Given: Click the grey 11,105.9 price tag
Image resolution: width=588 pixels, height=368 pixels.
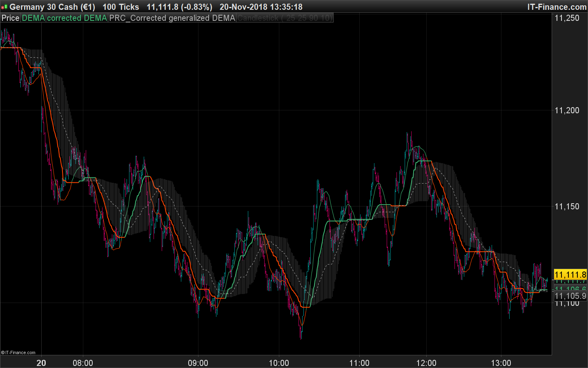Looking at the screenshot, I should pos(570,296).
